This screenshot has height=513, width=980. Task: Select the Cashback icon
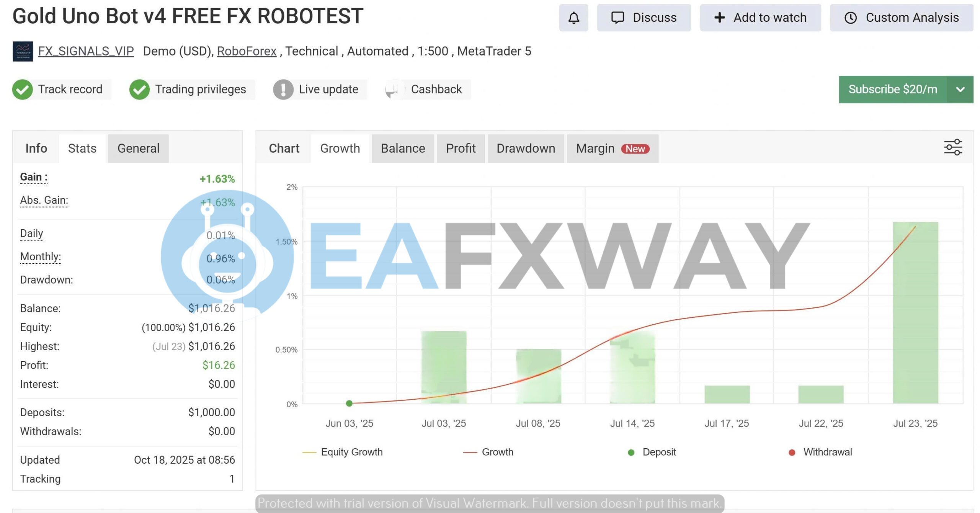392,89
